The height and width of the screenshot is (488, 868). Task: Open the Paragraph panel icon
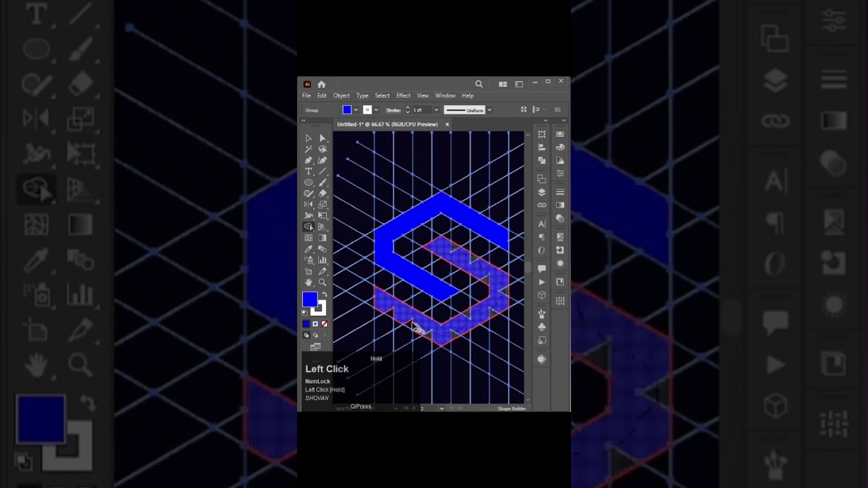[541, 237]
